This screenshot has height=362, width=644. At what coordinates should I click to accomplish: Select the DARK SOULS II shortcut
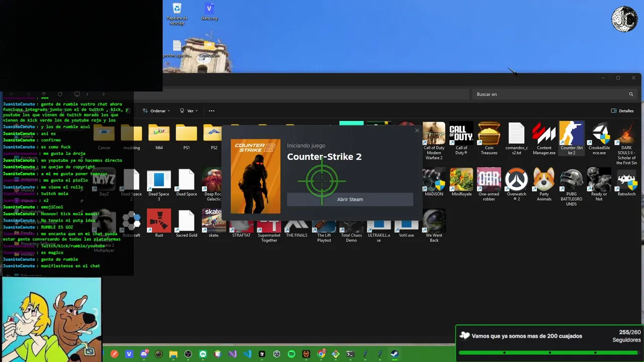tap(626, 144)
